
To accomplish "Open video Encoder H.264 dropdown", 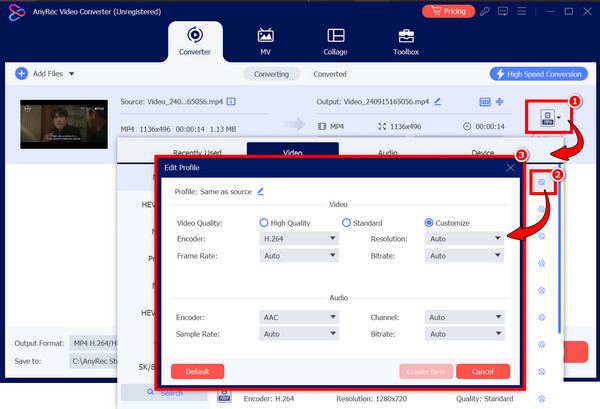I will pyautogui.click(x=299, y=239).
